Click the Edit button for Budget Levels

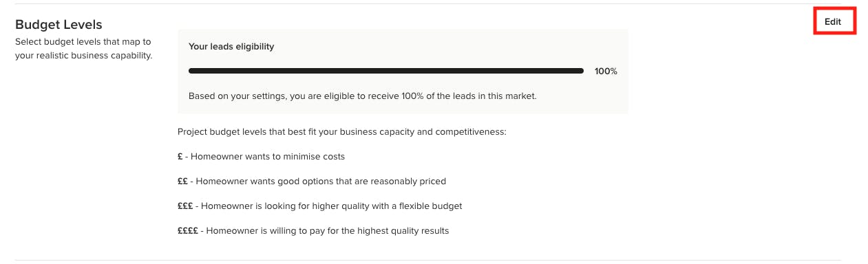click(x=833, y=21)
